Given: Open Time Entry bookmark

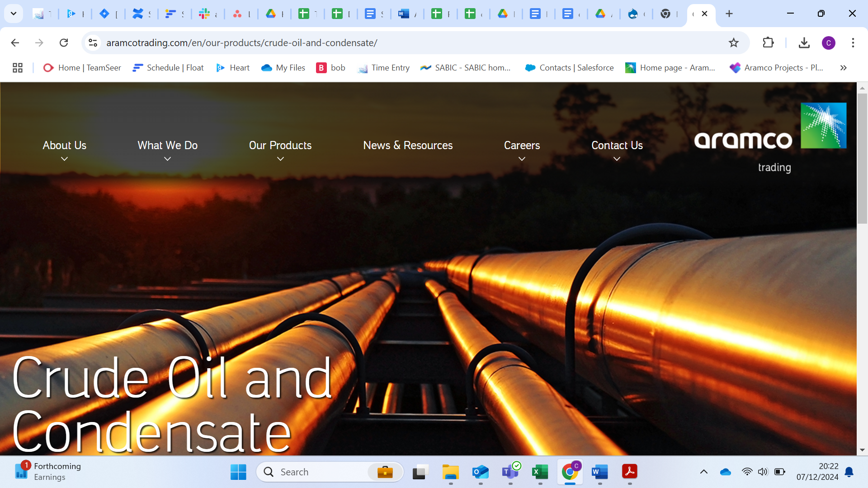Looking at the screenshot, I should (383, 68).
